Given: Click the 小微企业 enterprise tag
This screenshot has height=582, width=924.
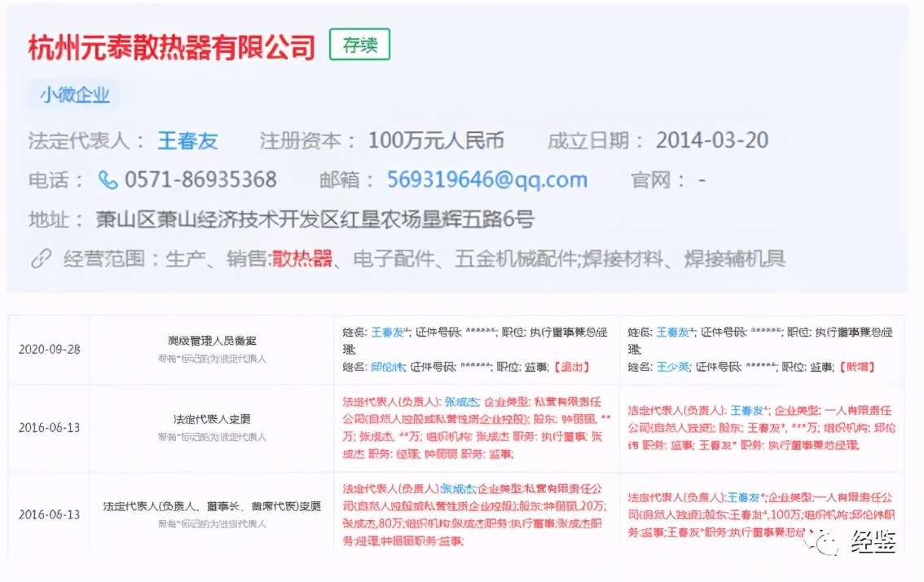Looking at the screenshot, I should pos(74,95).
